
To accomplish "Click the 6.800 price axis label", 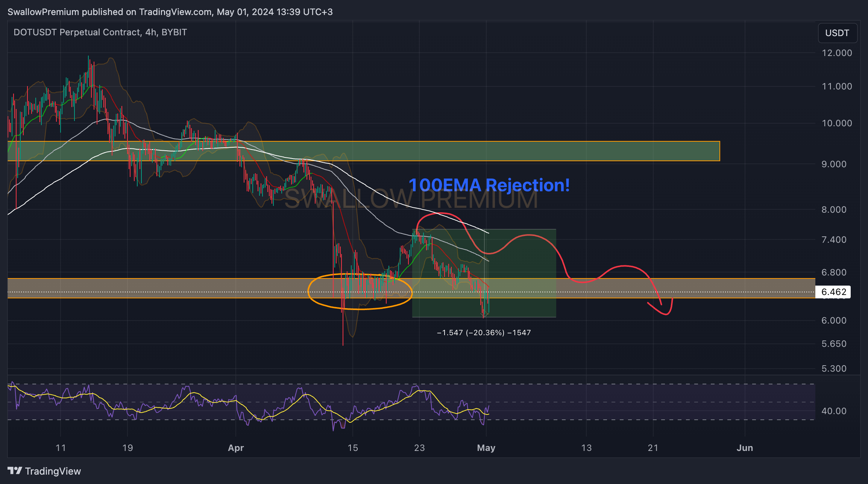I will 834,272.
